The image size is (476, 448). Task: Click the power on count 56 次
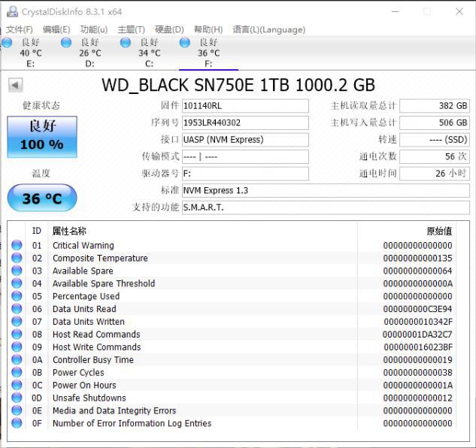pos(435,156)
